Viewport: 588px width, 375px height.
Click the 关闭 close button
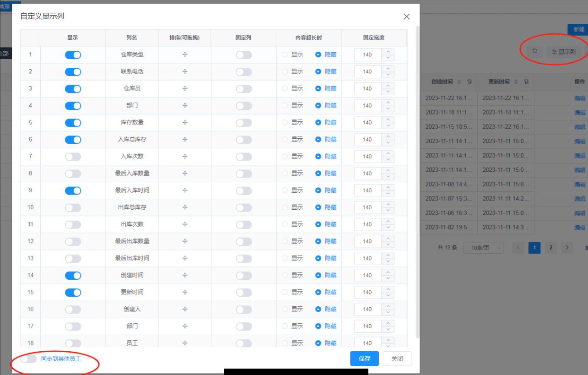[397, 359]
